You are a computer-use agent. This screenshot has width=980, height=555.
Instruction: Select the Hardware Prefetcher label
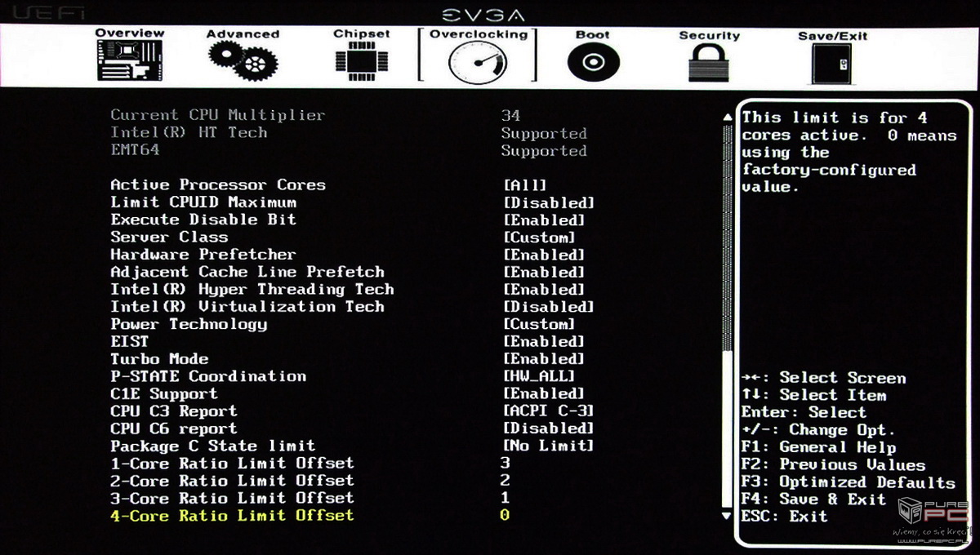(203, 255)
